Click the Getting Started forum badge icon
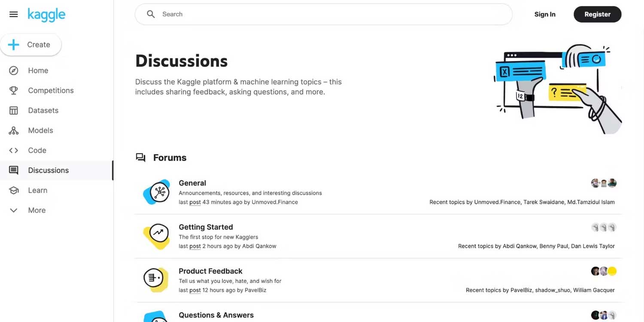 [x=156, y=236]
